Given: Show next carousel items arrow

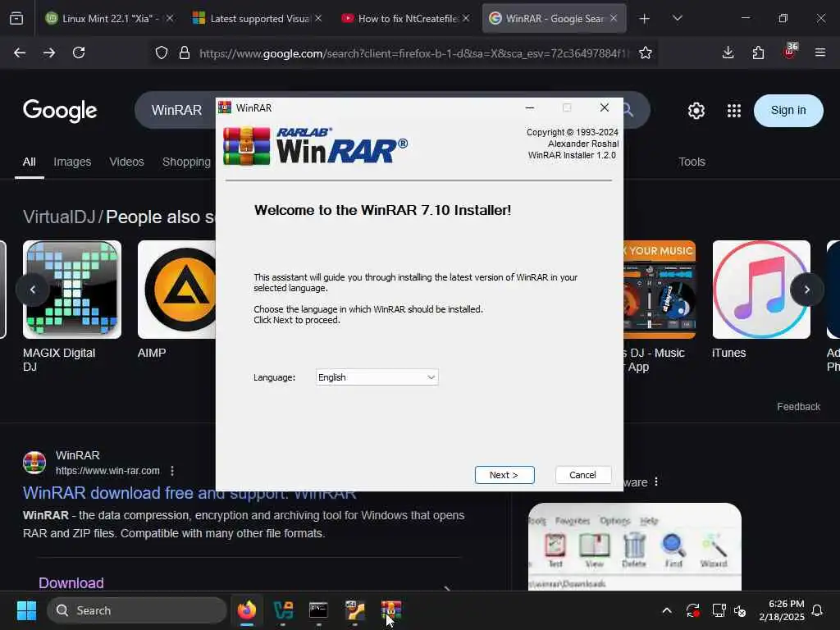Looking at the screenshot, I should 807,290.
